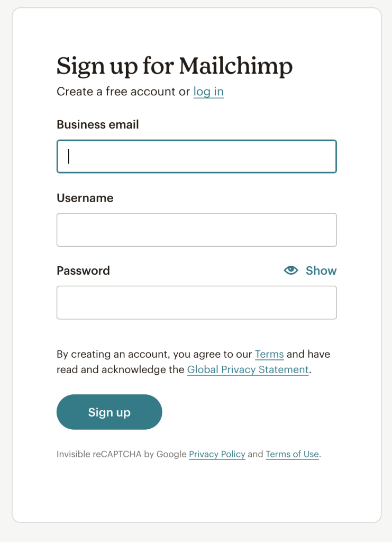Toggle password visibility with Show text
392x542 pixels.
tap(321, 270)
